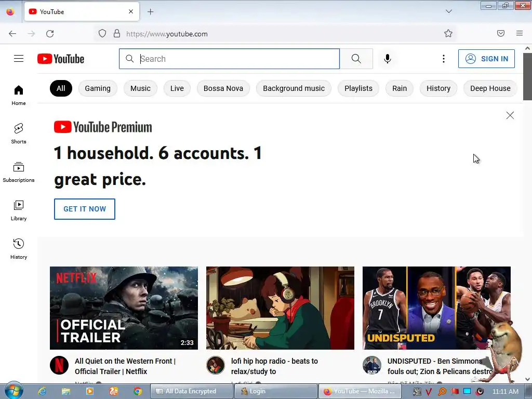
Task: Open Lofi Girl channel avatar
Action: [x=216, y=365]
